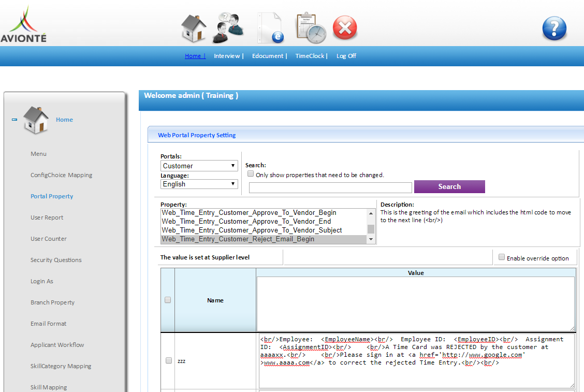The image size is (584, 392).
Task: Click the sidebar Home house icon
Action: [x=36, y=120]
